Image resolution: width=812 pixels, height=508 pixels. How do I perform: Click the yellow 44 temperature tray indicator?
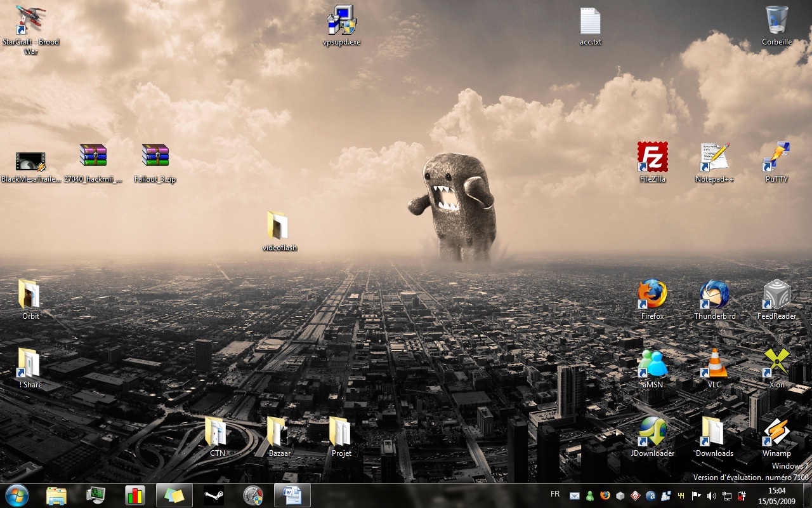click(681, 496)
